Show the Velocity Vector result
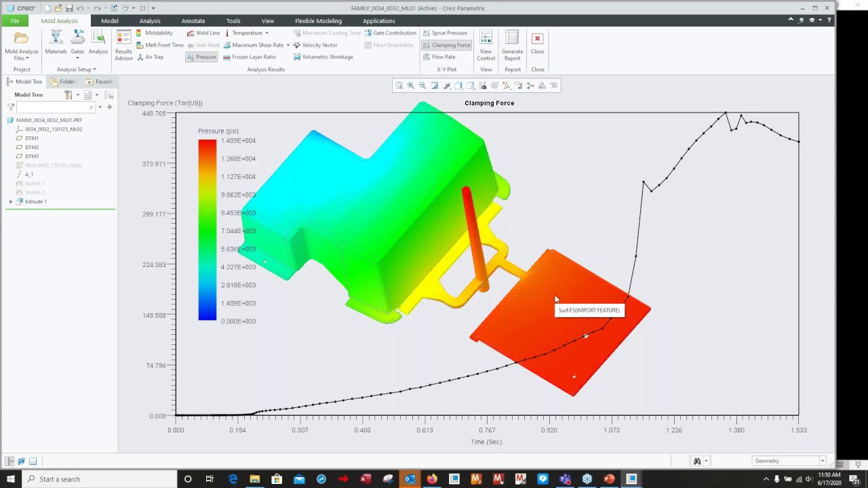The width and height of the screenshot is (868, 488). coord(315,45)
